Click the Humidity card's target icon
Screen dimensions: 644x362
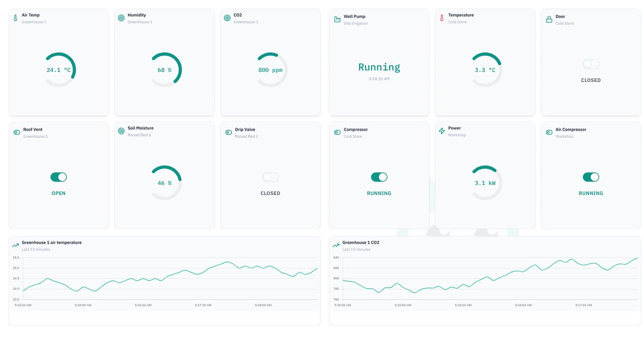coord(121,18)
